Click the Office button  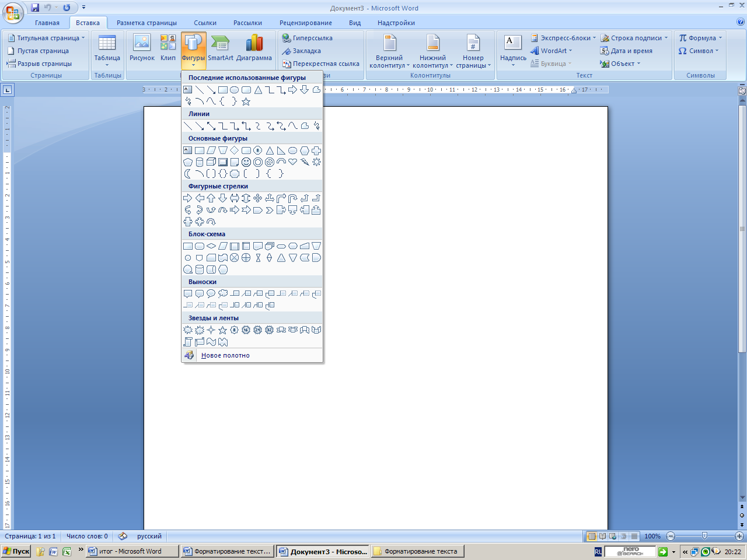pos(13,13)
